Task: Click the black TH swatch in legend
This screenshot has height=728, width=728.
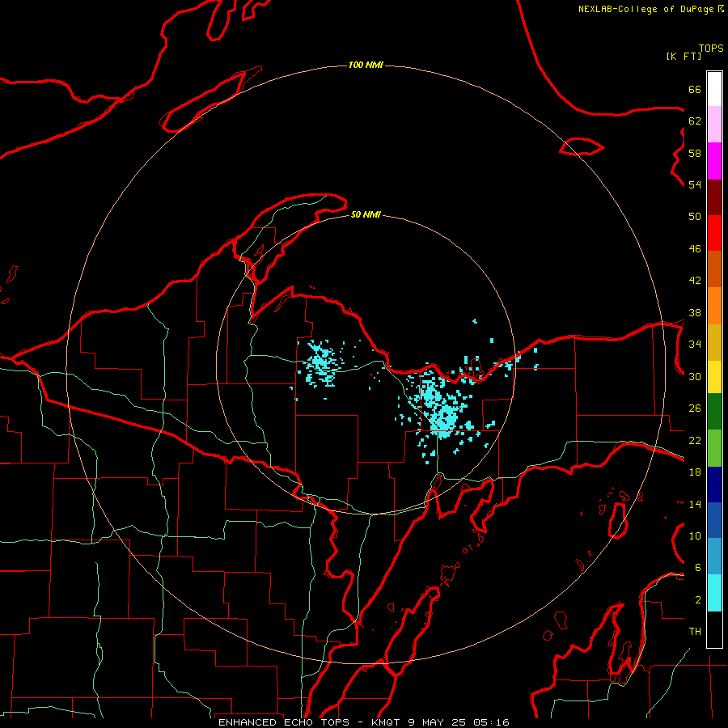Action: [714, 629]
